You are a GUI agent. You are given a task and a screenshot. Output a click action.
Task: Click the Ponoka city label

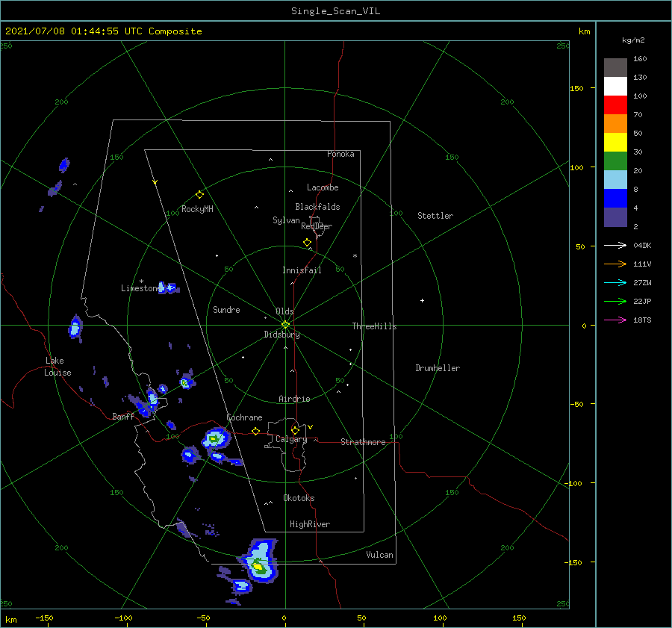(340, 154)
